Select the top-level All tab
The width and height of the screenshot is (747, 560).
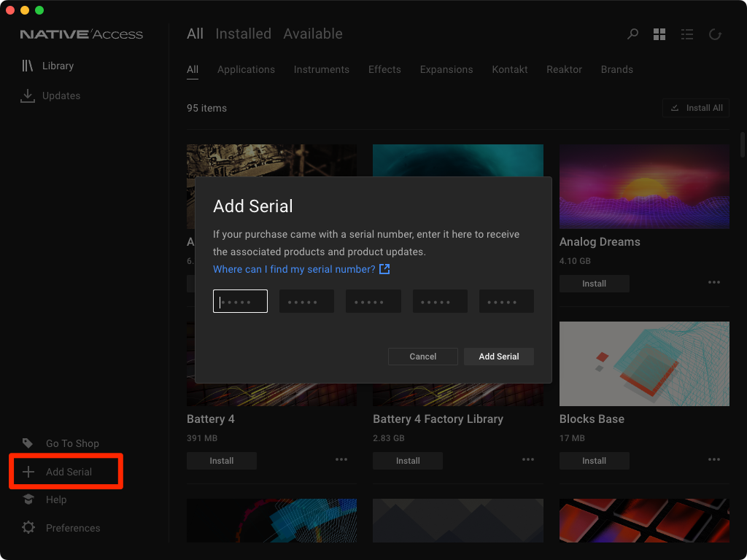(x=195, y=34)
